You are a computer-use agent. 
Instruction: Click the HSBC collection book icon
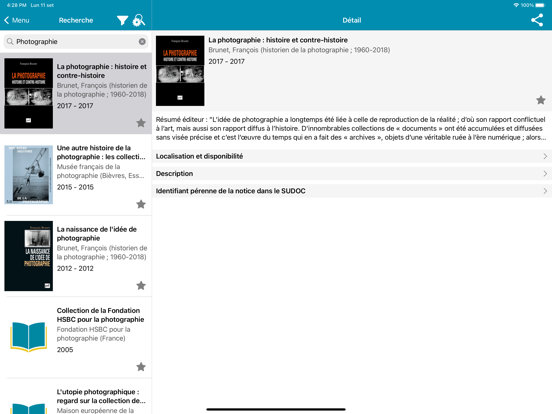(29, 337)
